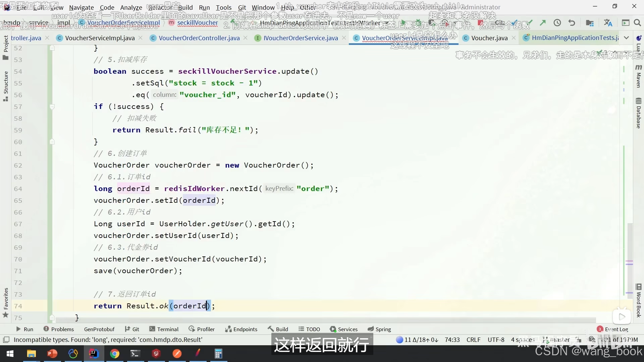Close the Voucher.java tab
This screenshot has width=644, height=362.
514,38
